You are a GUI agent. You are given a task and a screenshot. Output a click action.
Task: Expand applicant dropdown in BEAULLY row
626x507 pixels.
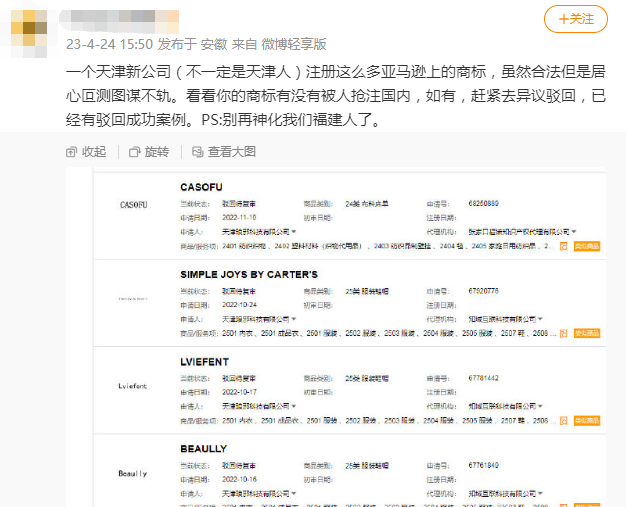pos(294,493)
